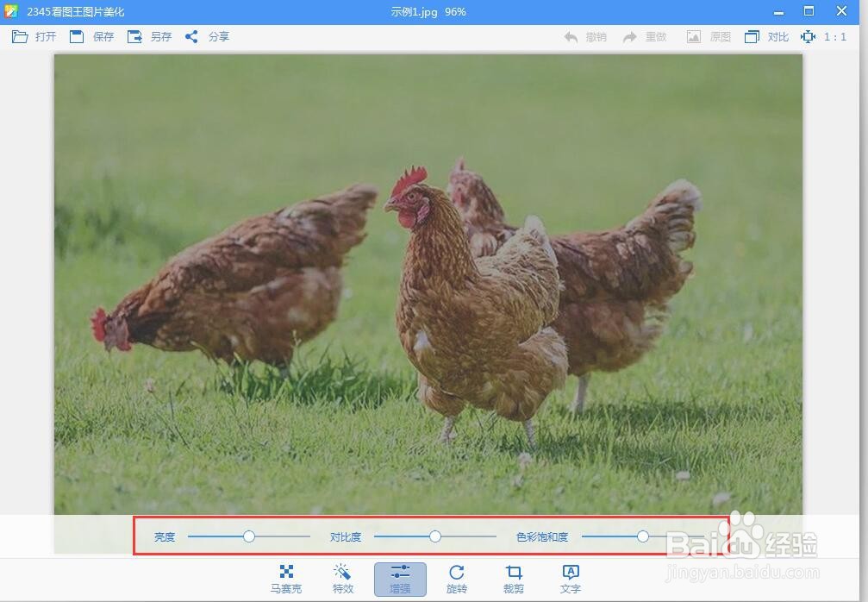
Task: Click the 色彩饱和度 saturation slider handle
Action: point(643,536)
